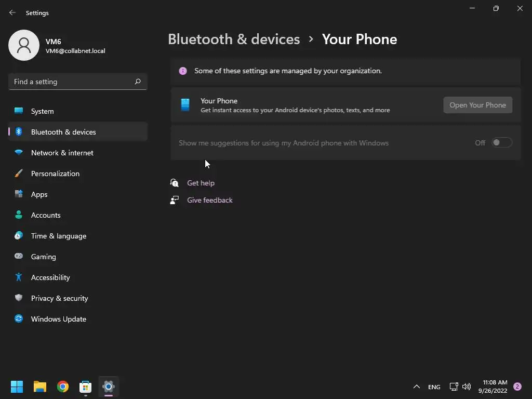Click the Gaming controller icon
Screen dimensions: 532x399
pos(19,256)
